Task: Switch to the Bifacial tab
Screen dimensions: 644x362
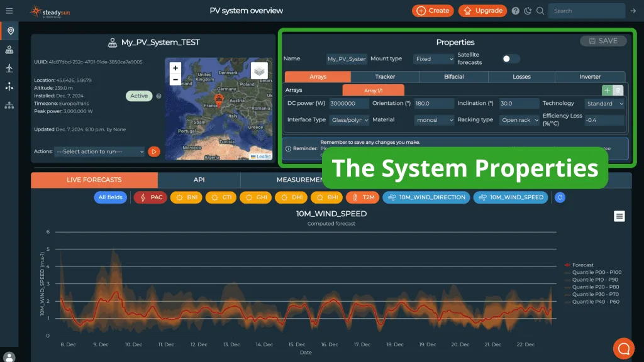Action: tap(453, 77)
